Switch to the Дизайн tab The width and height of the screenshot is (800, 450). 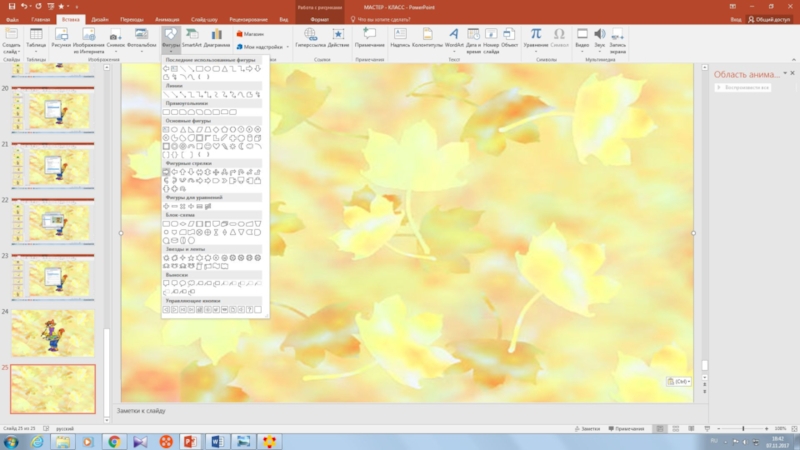(100, 18)
